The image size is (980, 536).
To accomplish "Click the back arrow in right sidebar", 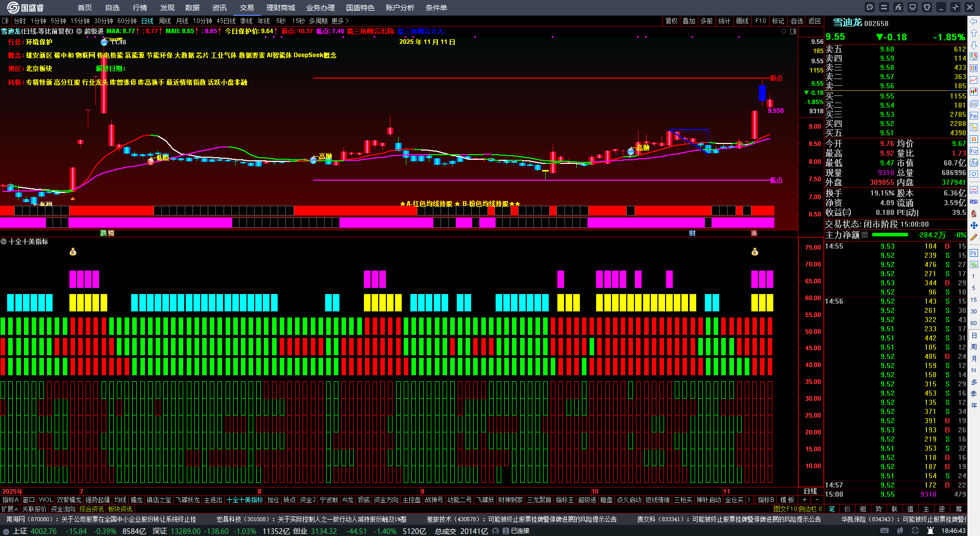I will [x=974, y=21].
